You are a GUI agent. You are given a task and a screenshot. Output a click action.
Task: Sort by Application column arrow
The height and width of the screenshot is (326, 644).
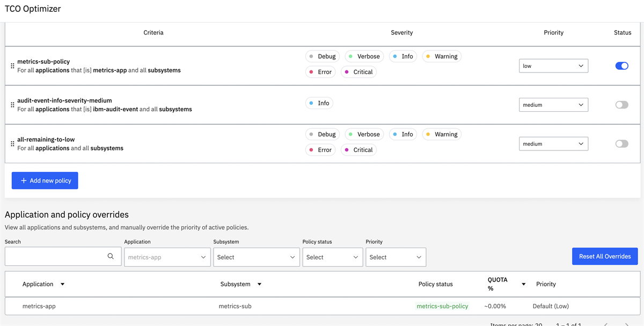(62, 284)
